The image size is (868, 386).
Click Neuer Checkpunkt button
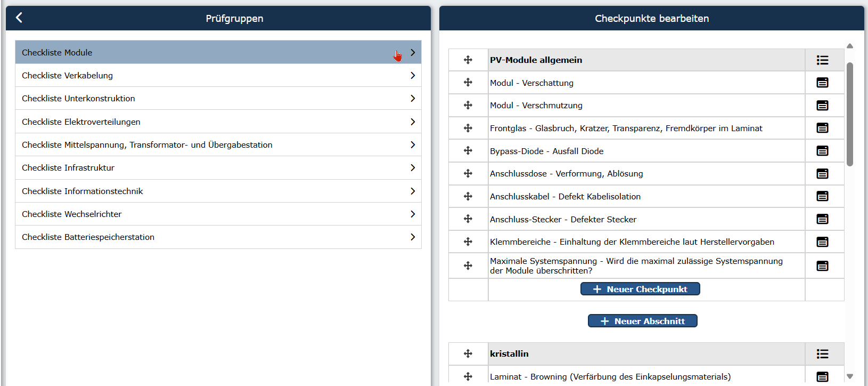coord(640,289)
